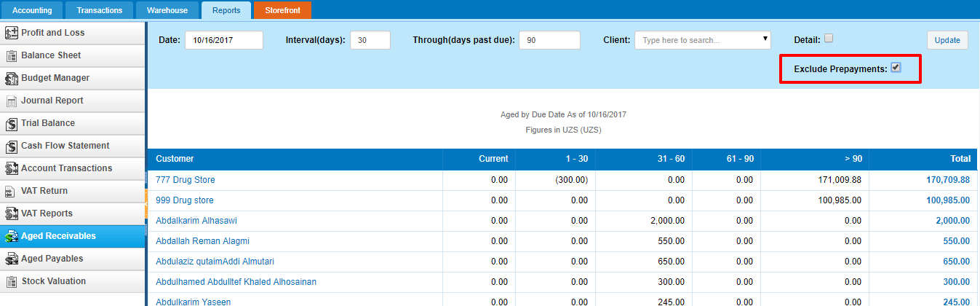Click the Cash Flow Statement icon
Screen dimensions: 980x306
(12, 146)
